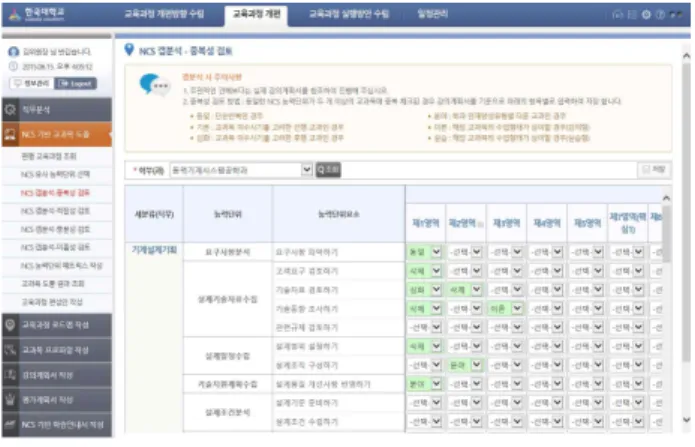Click the icon beside 강의계획서 작성

tap(11, 375)
